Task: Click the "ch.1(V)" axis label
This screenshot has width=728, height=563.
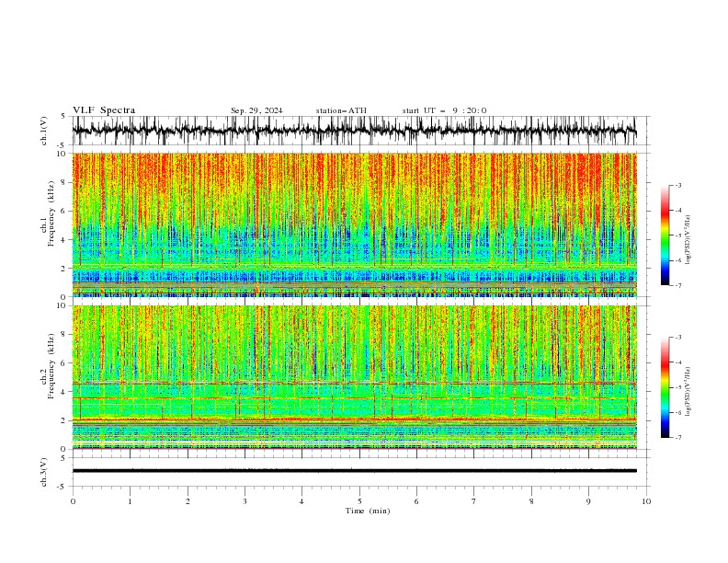Action: point(44,131)
